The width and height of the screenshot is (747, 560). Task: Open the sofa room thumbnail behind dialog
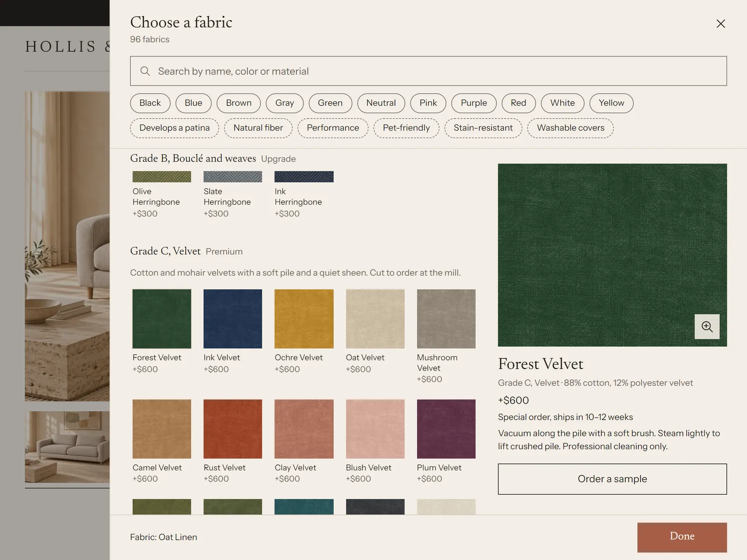tap(67, 447)
